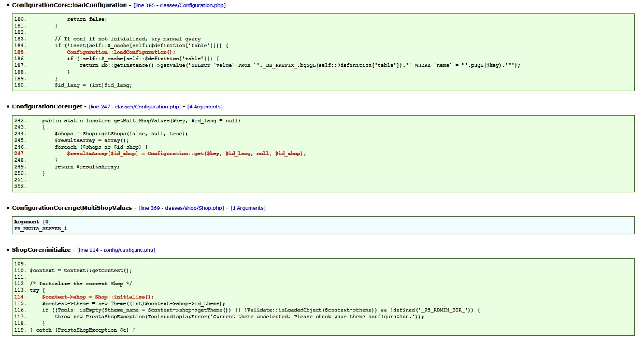Click the ConfigurationCore::loadConfiguration heading
Image resolution: width=644 pixels, height=340 pixels.
point(69,5)
